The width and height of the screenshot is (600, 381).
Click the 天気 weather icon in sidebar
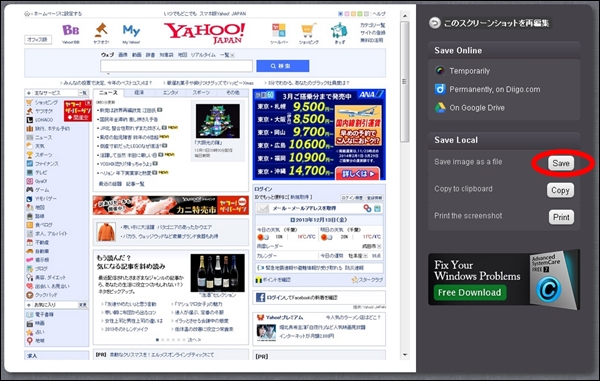point(29,146)
